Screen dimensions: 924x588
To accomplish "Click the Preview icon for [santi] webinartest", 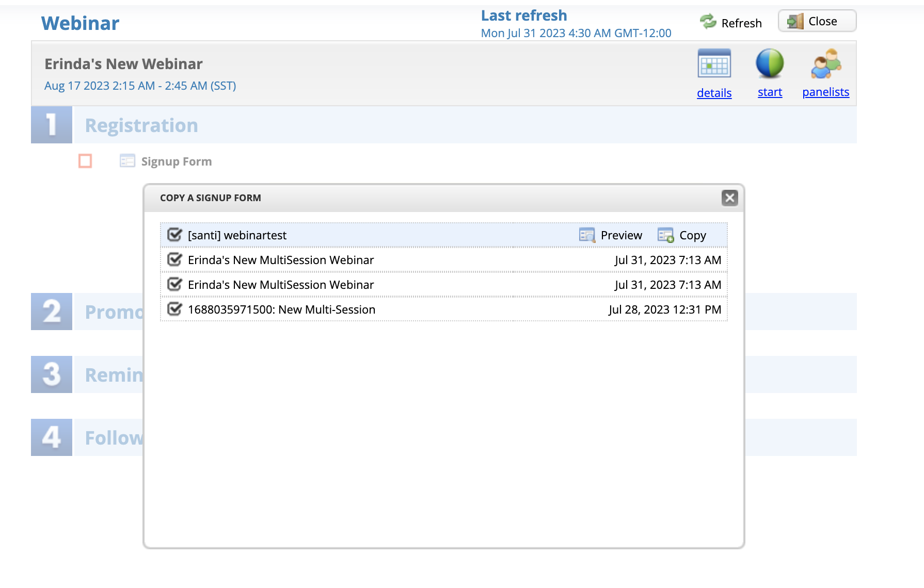I will coord(587,235).
